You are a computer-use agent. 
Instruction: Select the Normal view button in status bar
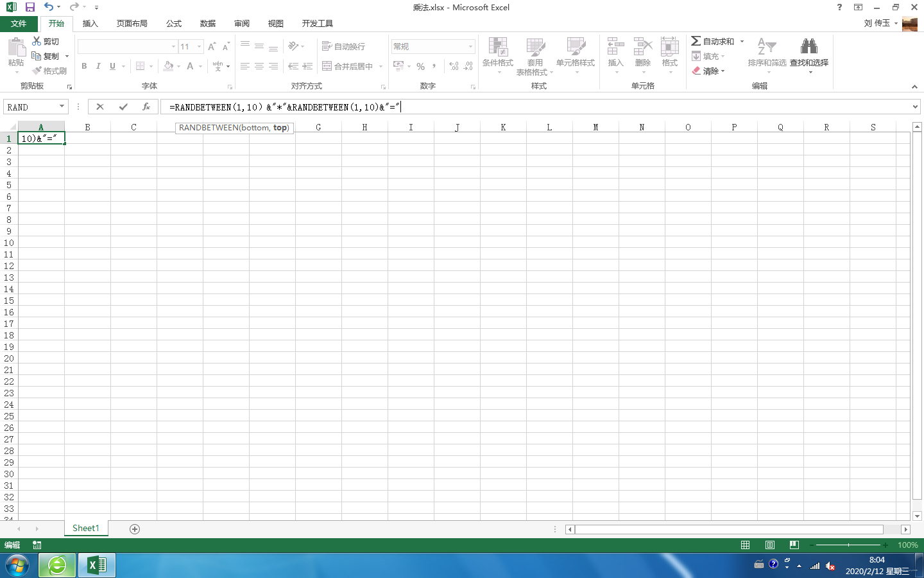click(745, 545)
